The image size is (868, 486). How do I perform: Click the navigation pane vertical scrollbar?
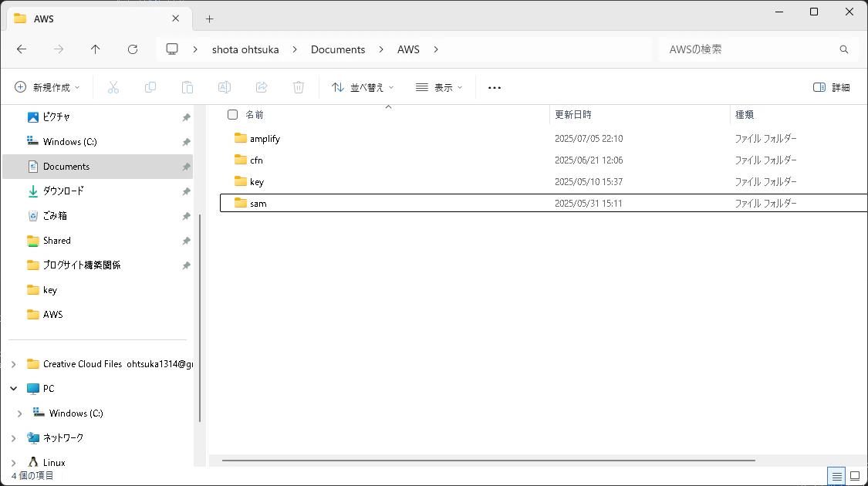click(199, 319)
